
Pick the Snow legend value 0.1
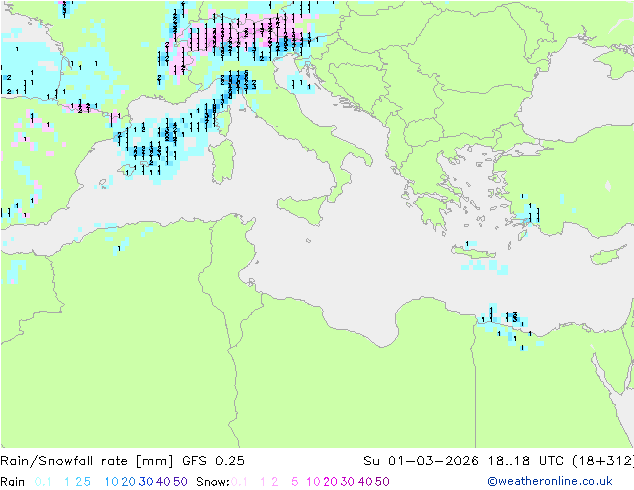point(239,482)
